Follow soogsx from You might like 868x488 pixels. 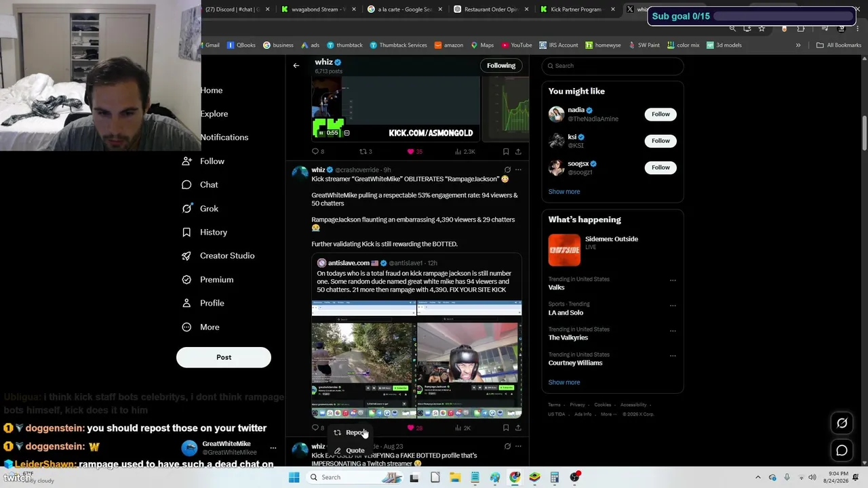click(660, 167)
